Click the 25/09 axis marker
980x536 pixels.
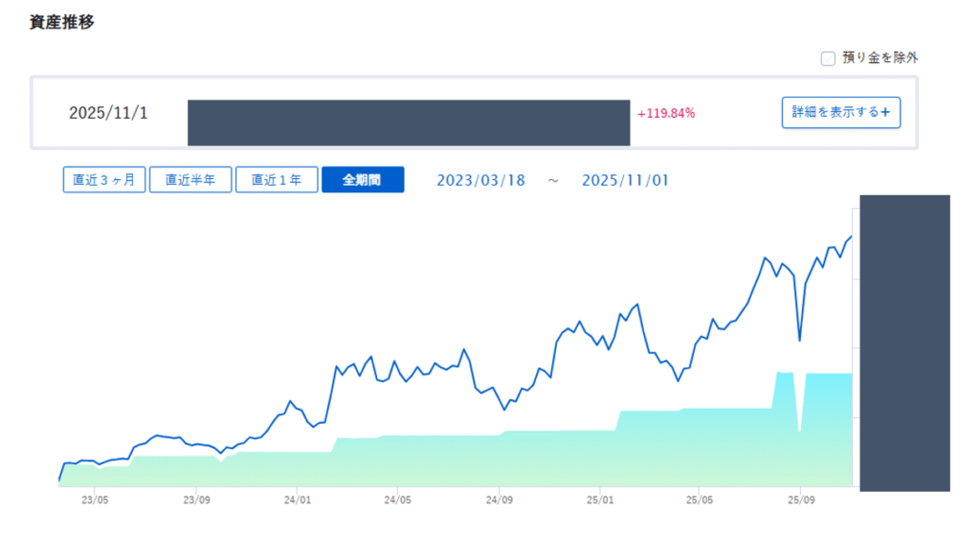tap(801, 499)
